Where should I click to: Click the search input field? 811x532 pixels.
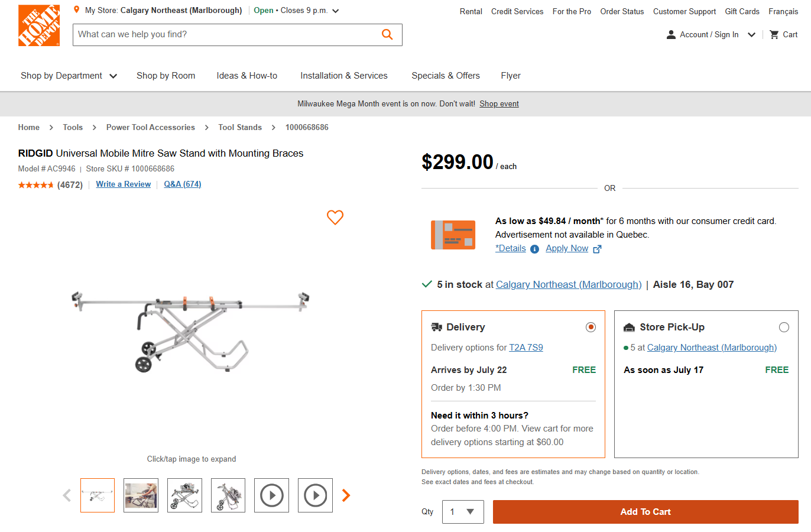pyautogui.click(x=225, y=34)
